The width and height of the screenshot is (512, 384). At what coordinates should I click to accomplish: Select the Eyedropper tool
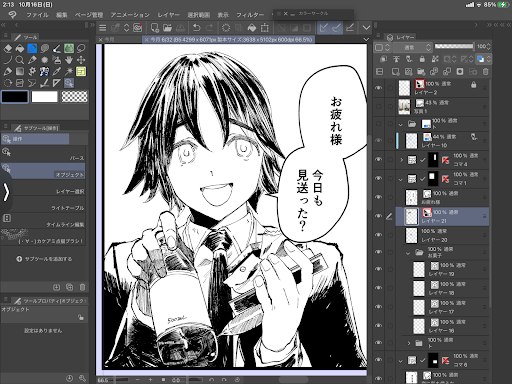[57, 71]
